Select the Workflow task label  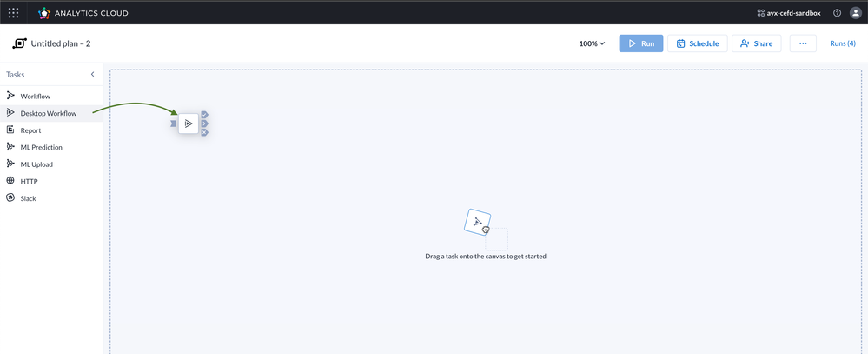36,97
